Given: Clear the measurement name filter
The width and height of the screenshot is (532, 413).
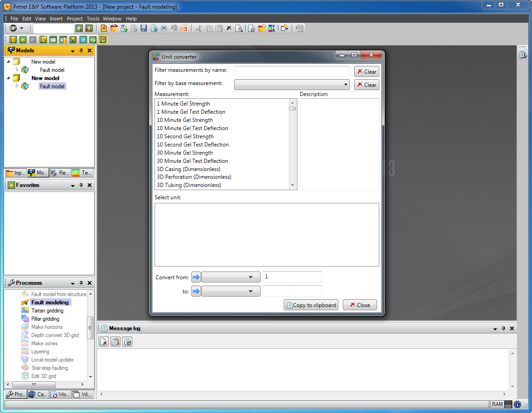Looking at the screenshot, I should [366, 71].
